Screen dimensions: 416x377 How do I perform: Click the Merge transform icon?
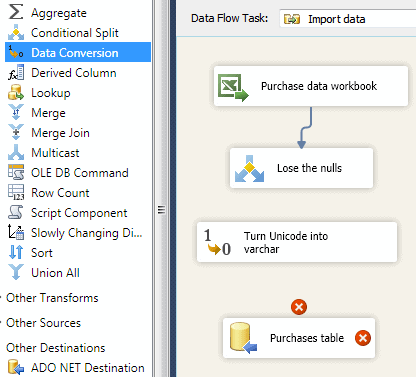coord(16,112)
